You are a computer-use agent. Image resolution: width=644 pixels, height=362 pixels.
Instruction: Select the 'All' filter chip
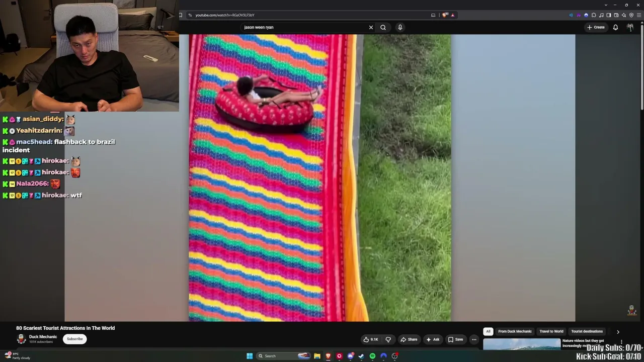488,331
